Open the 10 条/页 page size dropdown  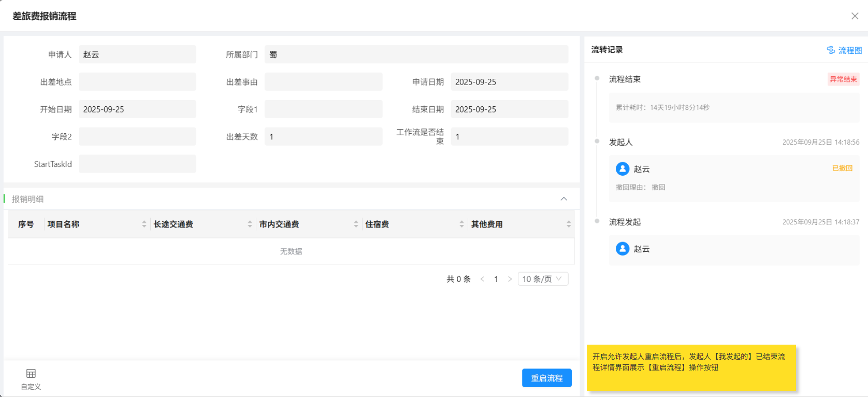click(543, 279)
